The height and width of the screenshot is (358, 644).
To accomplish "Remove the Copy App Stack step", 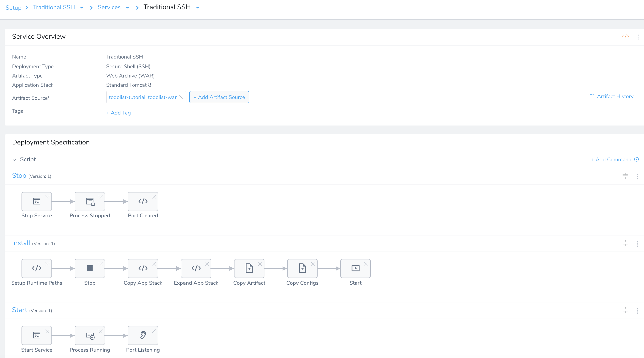I will (x=154, y=264).
